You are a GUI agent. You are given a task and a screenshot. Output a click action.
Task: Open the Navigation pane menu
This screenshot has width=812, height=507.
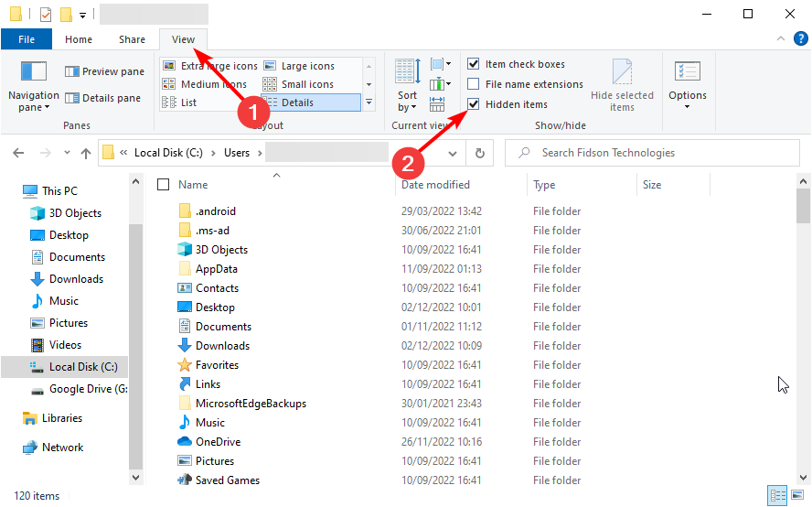coord(34,86)
